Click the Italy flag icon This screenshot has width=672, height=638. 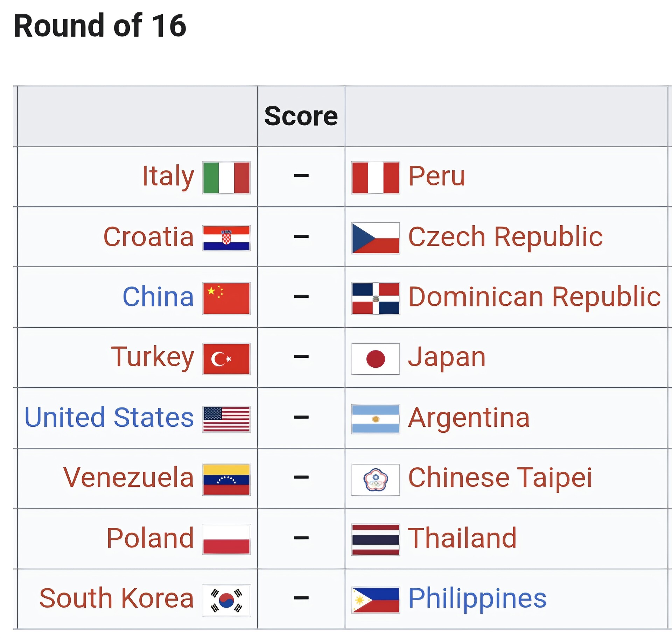point(226,178)
